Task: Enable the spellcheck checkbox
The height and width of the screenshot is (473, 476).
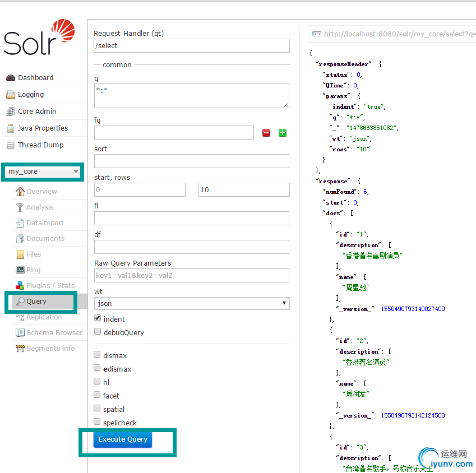Action: click(97, 421)
